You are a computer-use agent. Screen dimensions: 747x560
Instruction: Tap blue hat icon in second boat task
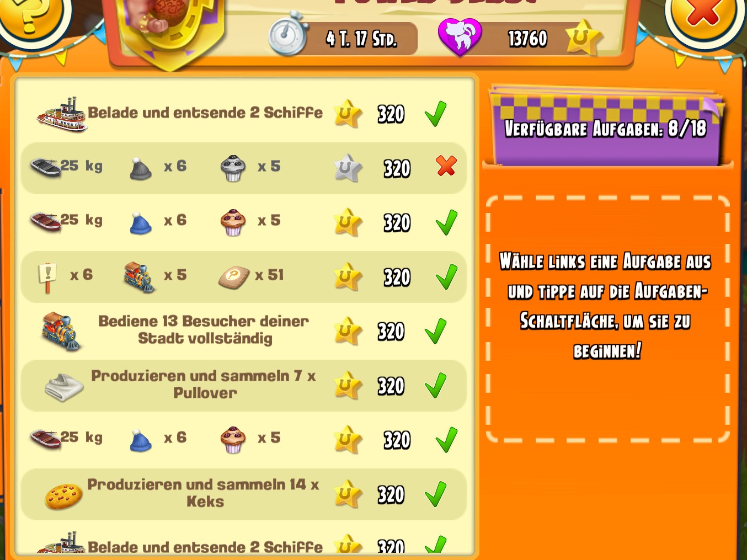[x=141, y=223]
